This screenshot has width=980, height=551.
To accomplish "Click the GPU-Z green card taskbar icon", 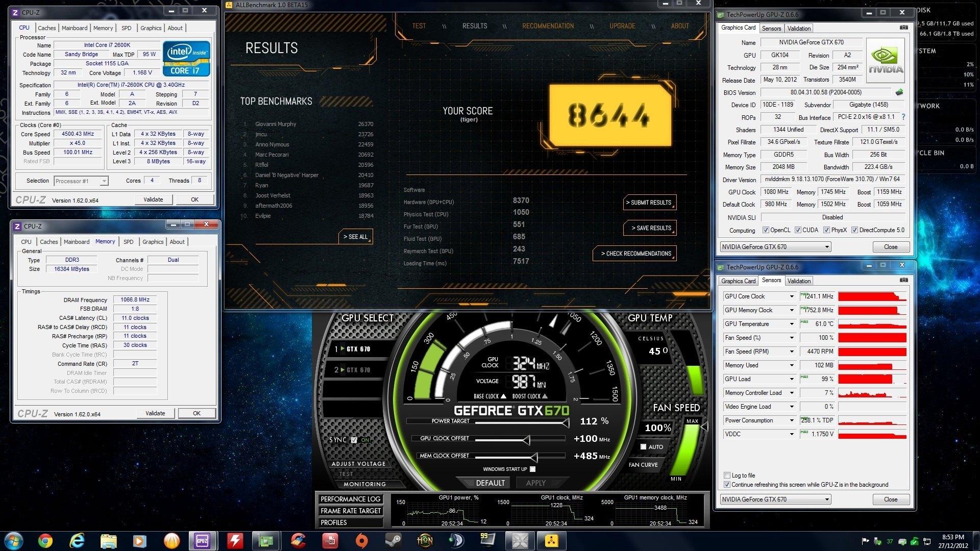I will point(266,541).
